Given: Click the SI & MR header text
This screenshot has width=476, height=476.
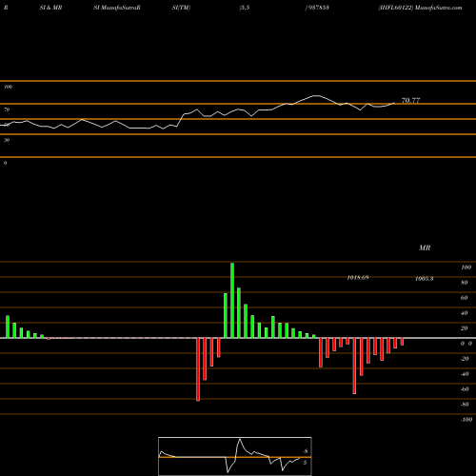Looking at the screenshot, I should pyautogui.click(x=50, y=8).
